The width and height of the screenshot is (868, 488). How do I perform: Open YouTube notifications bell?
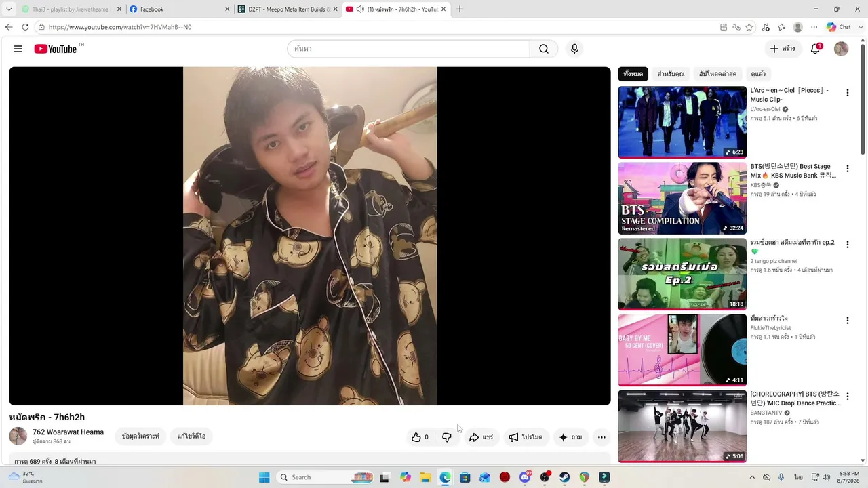point(816,49)
